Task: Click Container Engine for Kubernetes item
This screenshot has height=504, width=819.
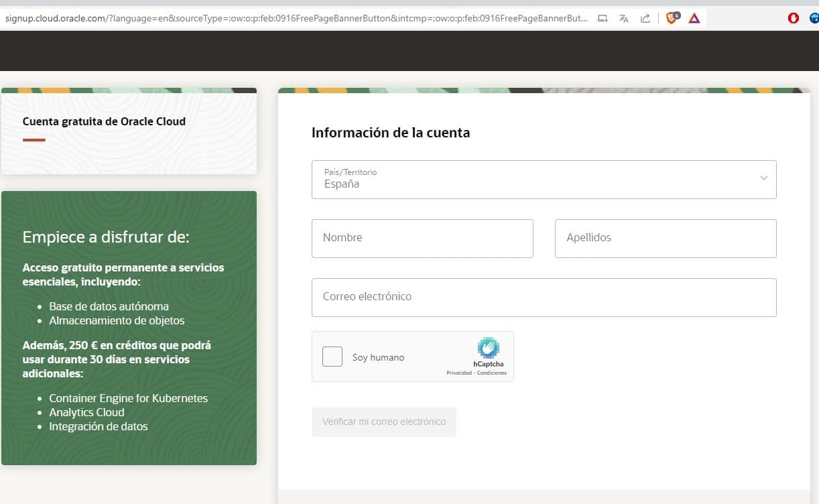Action: point(128,398)
